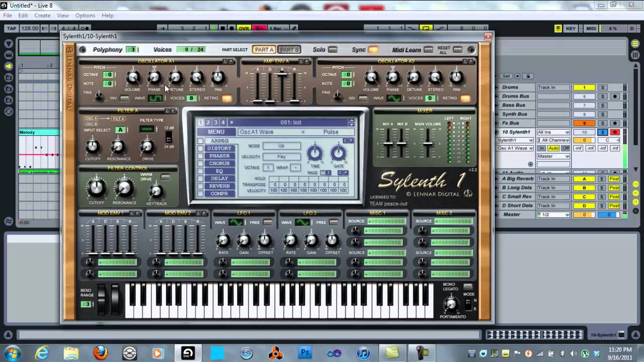Click the Reset All button
644x362 pixels.
(457, 50)
